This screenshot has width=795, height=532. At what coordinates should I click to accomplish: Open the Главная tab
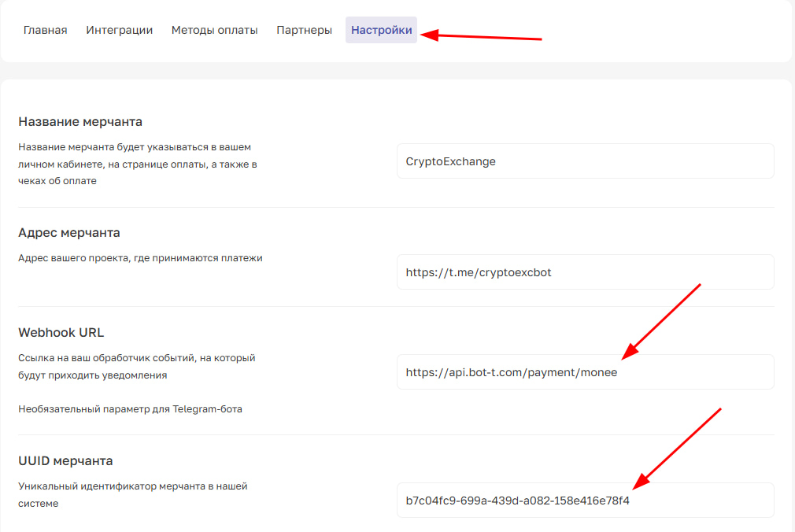click(45, 30)
